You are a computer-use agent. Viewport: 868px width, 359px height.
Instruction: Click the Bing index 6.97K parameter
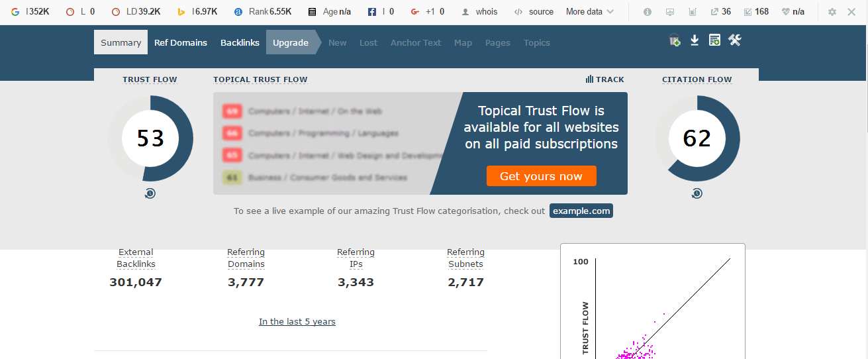point(197,12)
